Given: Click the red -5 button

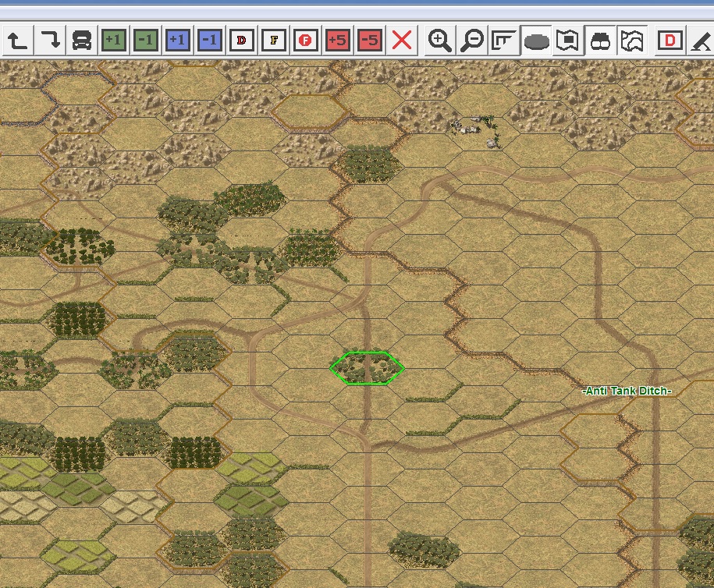Looking at the screenshot, I should (369, 41).
